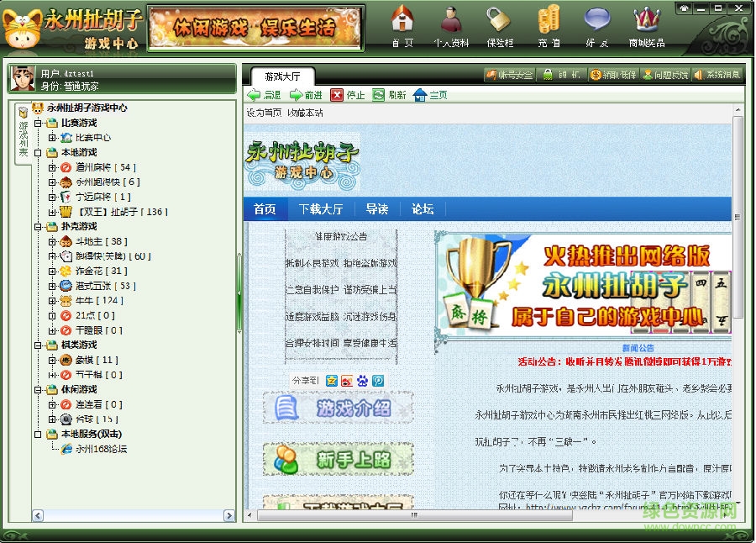Open 个人资料 personal profile
The width and height of the screenshot is (756, 543).
451,25
